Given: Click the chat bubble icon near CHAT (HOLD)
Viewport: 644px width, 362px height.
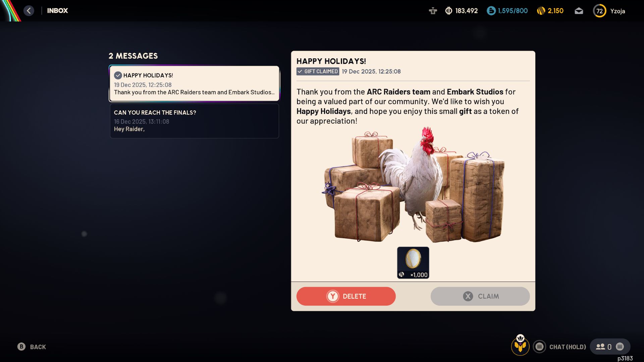Looking at the screenshot, I should (x=539, y=347).
